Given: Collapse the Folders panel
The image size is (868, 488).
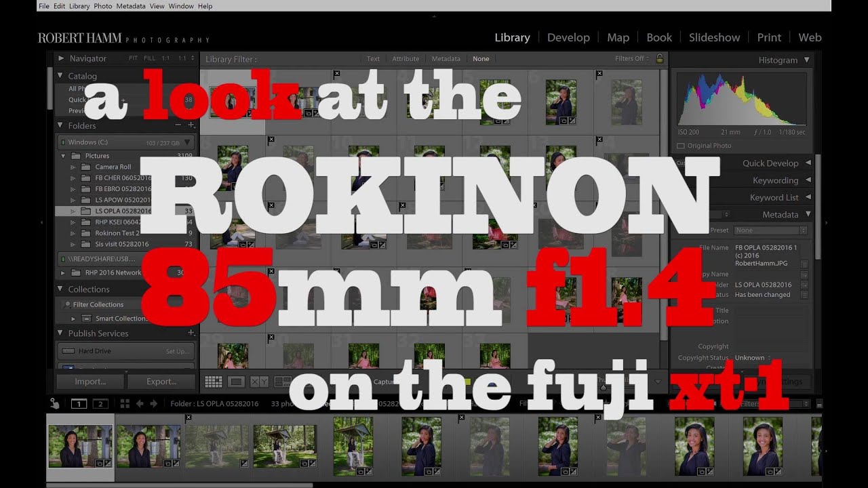Looking at the screenshot, I should pyautogui.click(x=61, y=125).
